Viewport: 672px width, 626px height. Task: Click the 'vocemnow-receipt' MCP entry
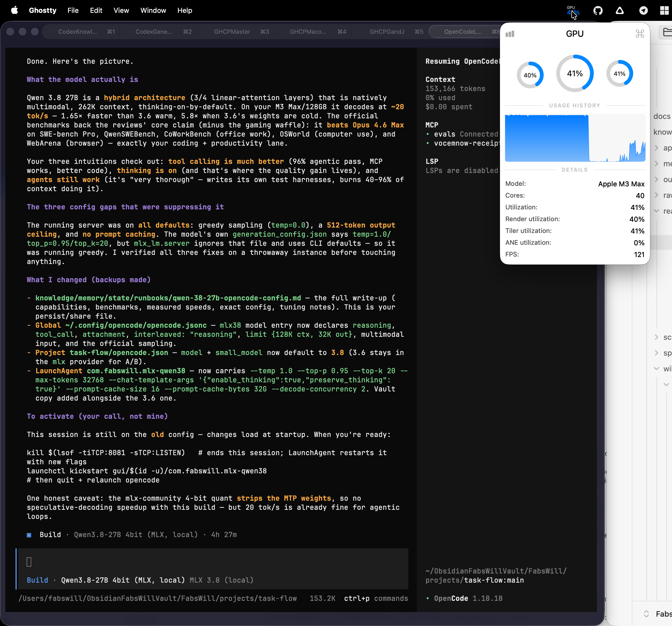click(x=462, y=143)
